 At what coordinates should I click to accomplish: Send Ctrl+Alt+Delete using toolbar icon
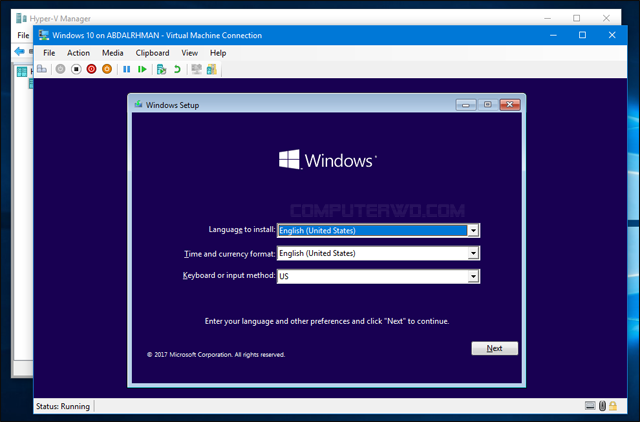[42, 69]
